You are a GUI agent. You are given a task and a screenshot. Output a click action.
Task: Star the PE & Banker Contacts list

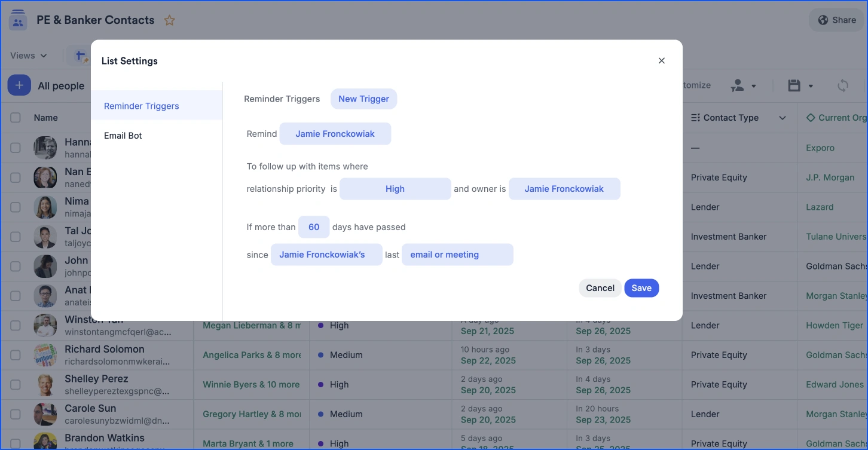click(x=170, y=20)
